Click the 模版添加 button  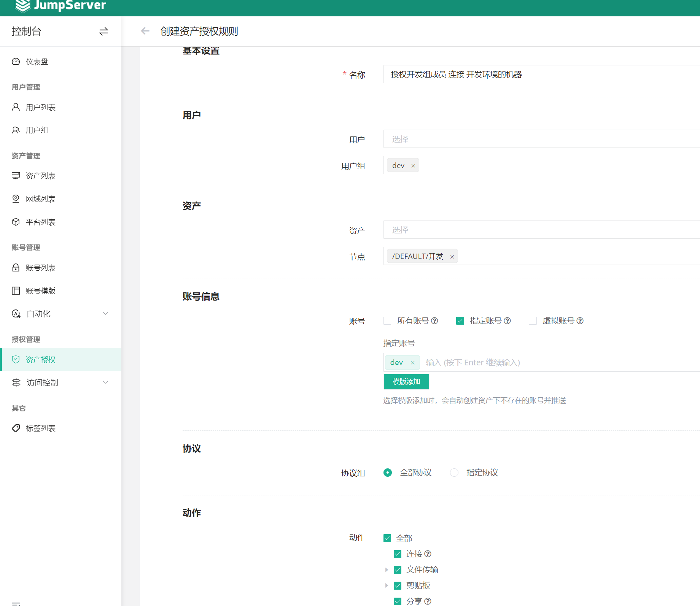tap(406, 382)
